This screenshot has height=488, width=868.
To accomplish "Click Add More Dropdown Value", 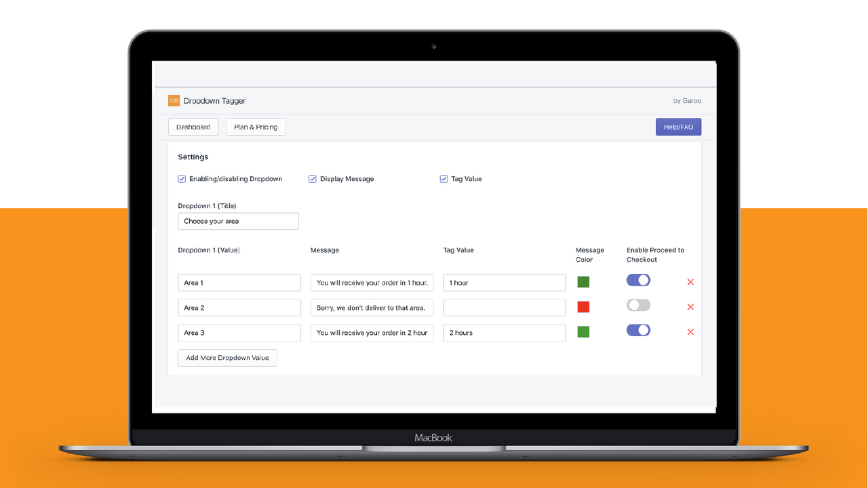I will click(227, 357).
